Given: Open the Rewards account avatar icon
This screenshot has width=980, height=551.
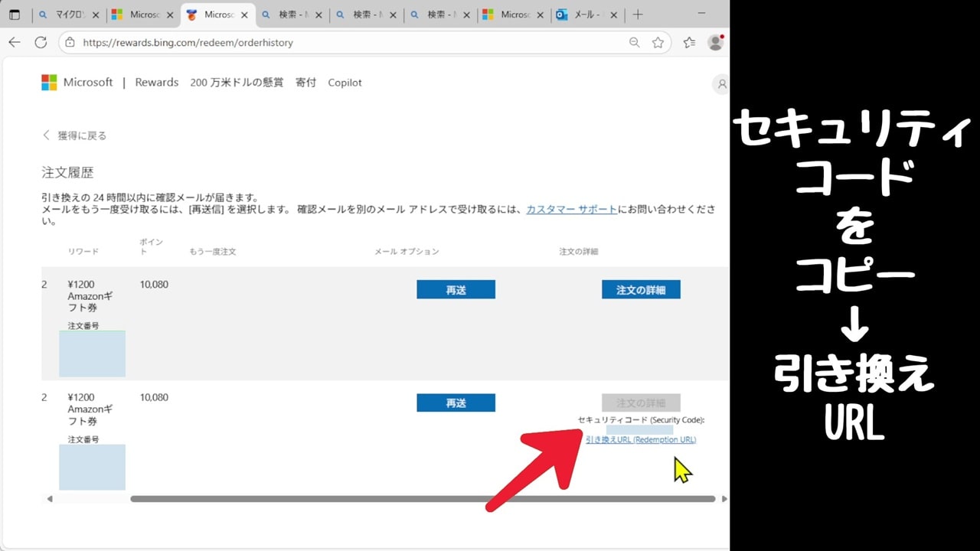Looking at the screenshot, I should 721,84.
